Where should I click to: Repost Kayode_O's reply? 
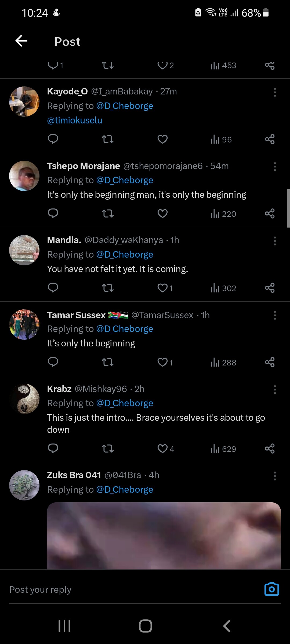click(108, 139)
